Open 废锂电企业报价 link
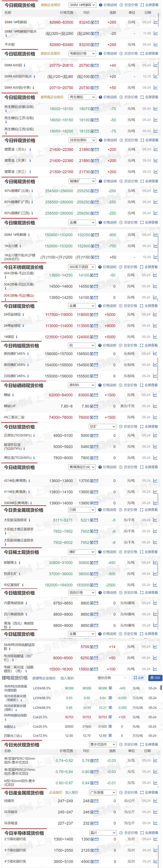 (44, 678)
